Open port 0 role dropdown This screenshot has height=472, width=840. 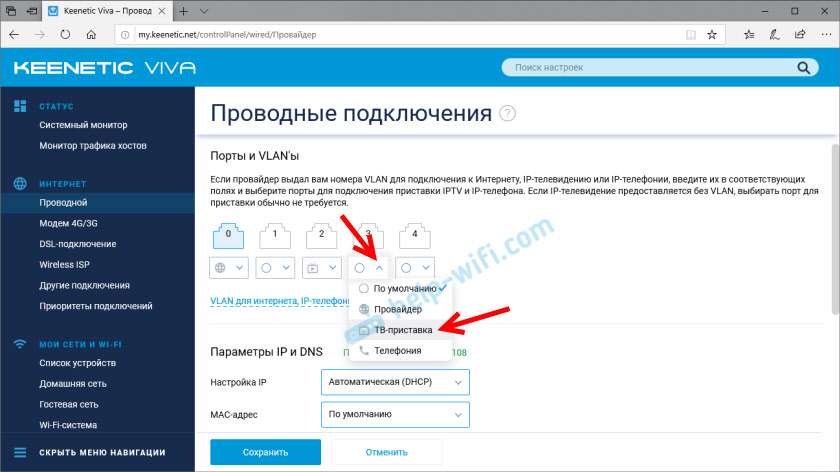229,268
